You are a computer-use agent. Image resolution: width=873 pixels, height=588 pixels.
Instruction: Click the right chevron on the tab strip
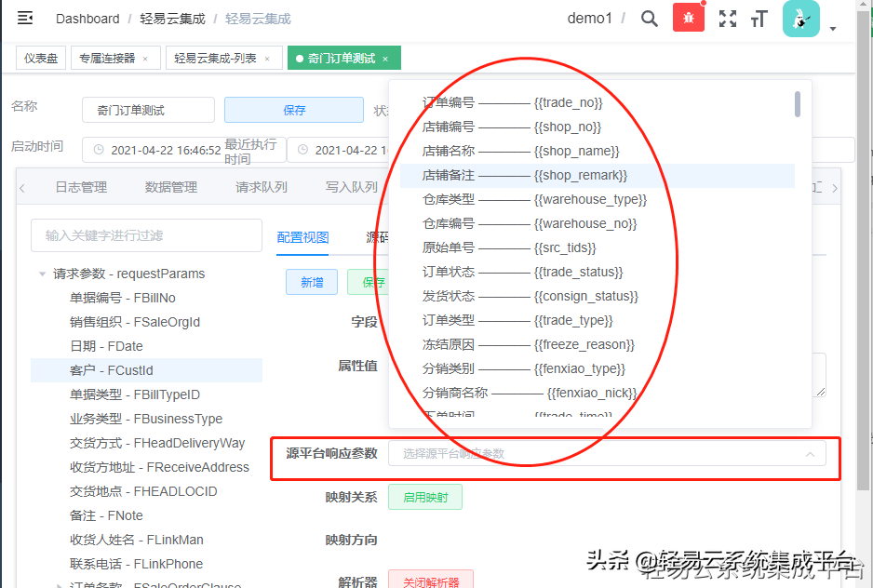(x=836, y=186)
